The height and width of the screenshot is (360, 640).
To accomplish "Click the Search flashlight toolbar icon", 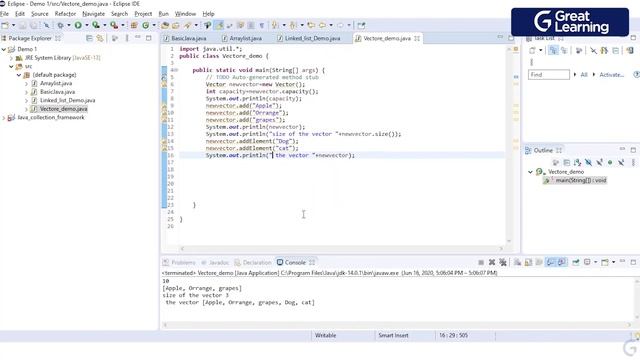I will (187, 25).
